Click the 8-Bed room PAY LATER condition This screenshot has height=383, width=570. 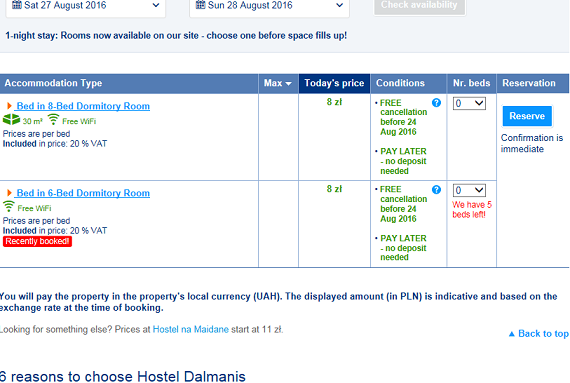pyautogui.click(x=403, y=161)
